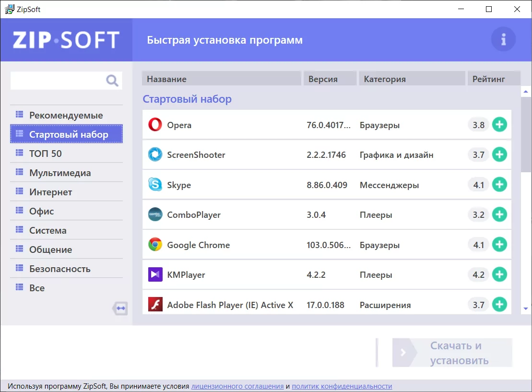Click the scrollbar down arrow
Viewport: 532px width, 392px height.
pos(526,309)
